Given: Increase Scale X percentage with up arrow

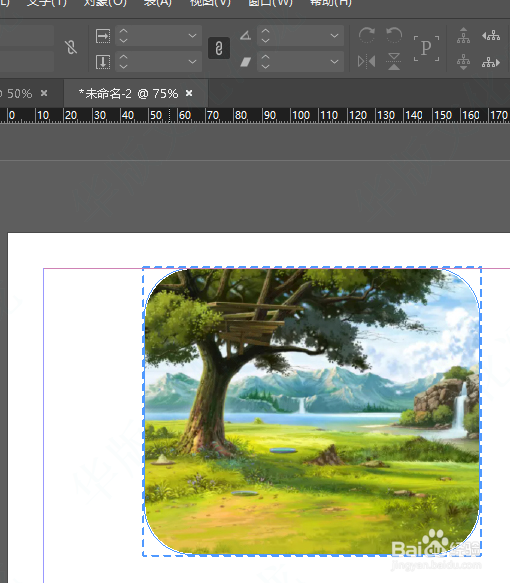Looking at the screenshot, I should tap(123, 31).
